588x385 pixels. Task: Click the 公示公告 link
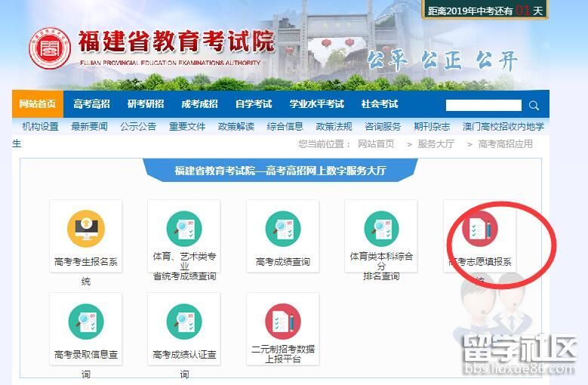coord(138,126)
